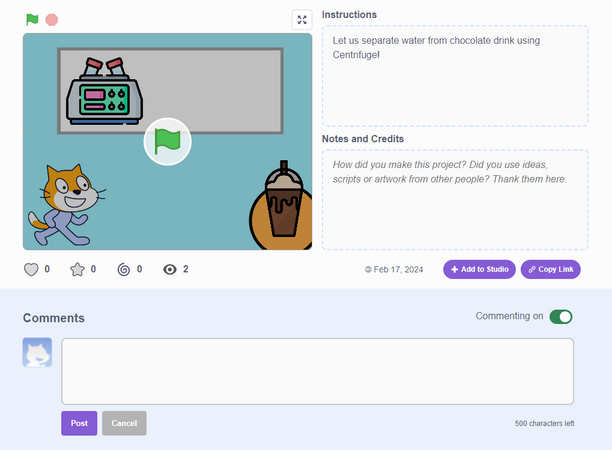The height and width of the screenshot is (450, 612).
Task: Click the Comments heading
Action: (x=54, y=318)
